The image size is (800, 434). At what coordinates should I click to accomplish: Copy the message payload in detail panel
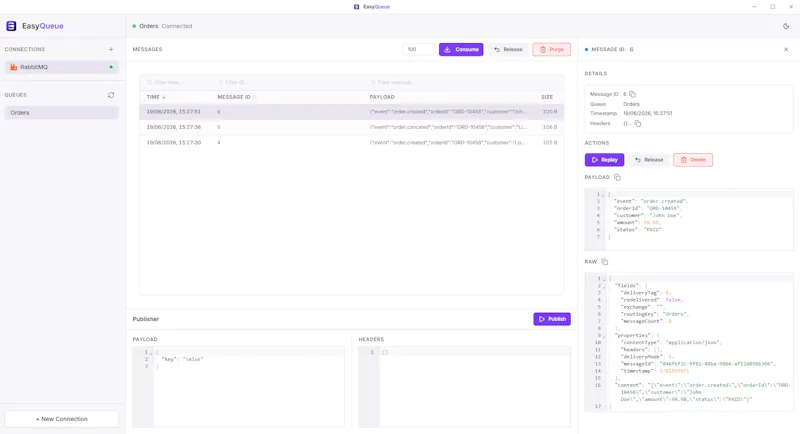pos(617,177)
